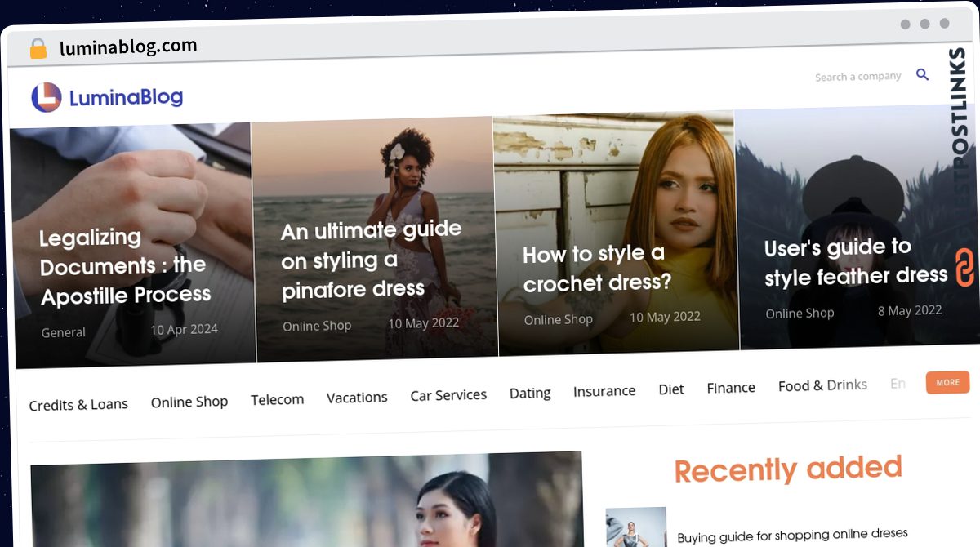Click the Buying guide article thumbnail

click(x=635, y=527)
